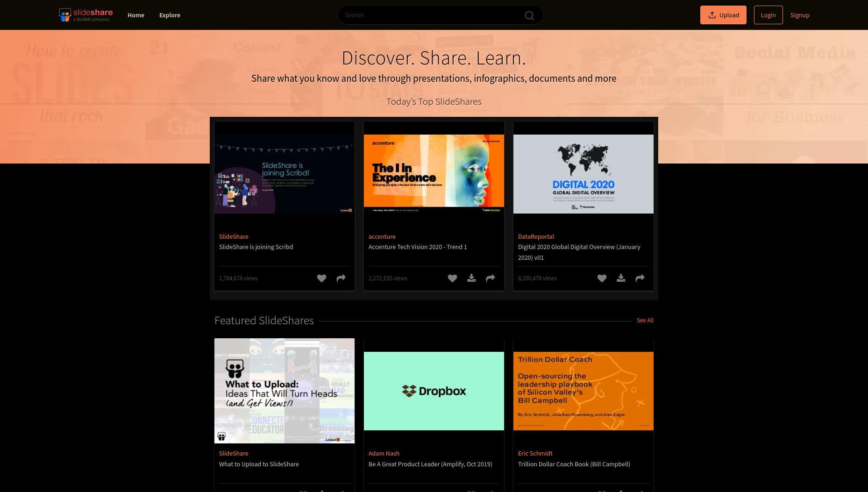Click the search magnifier icon
868x492 pixels.
pyautogui.click(x=529, y=15)
